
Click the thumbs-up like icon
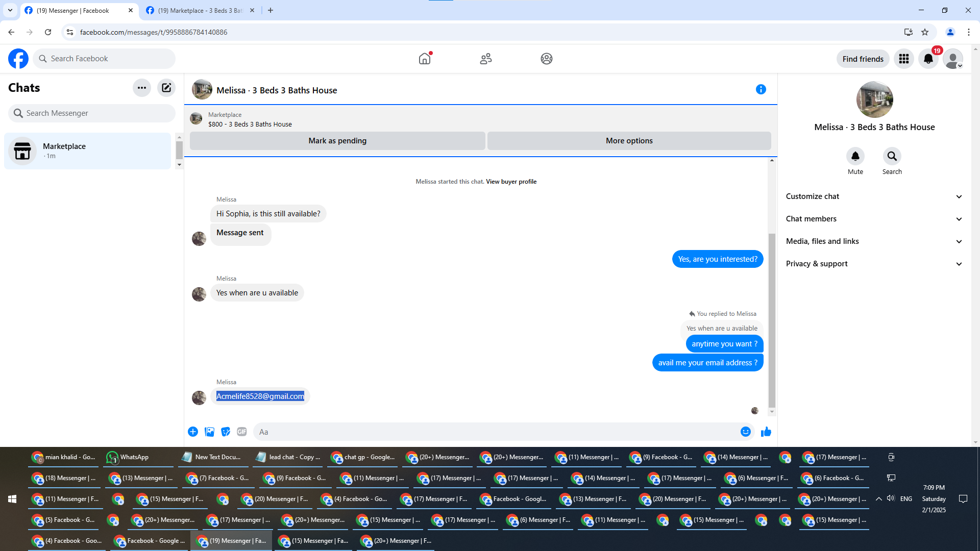(766, 432)
